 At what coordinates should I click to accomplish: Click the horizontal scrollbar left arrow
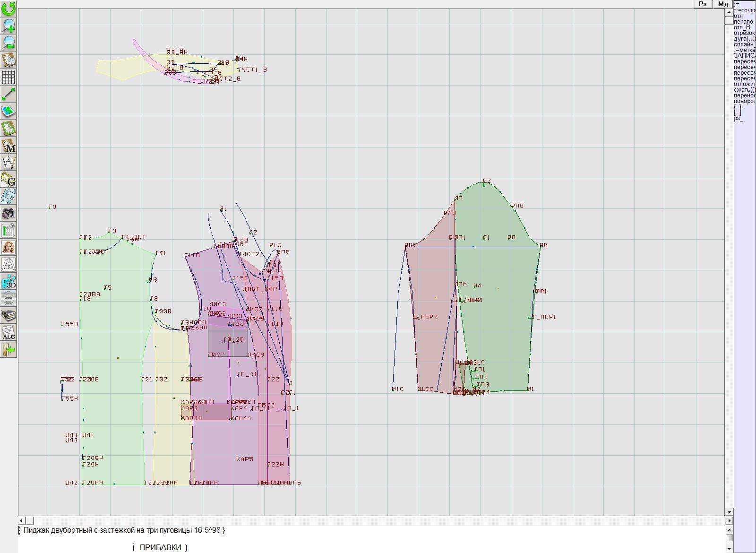[x=21, y=520]
